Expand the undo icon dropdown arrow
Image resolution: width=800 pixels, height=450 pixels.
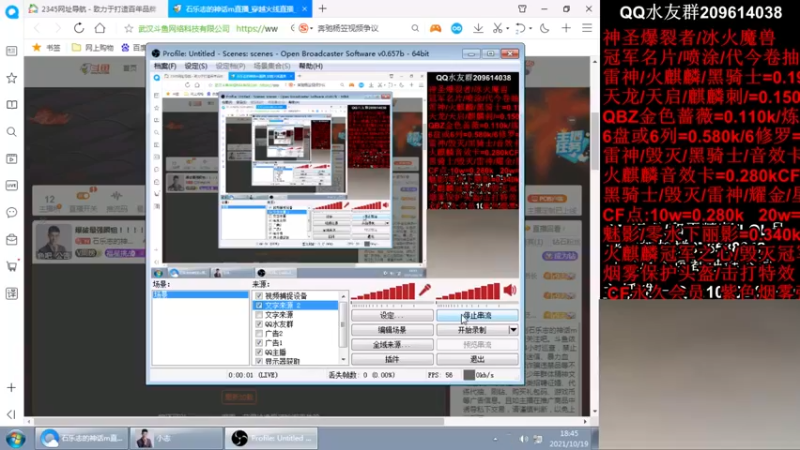[531, 29]
